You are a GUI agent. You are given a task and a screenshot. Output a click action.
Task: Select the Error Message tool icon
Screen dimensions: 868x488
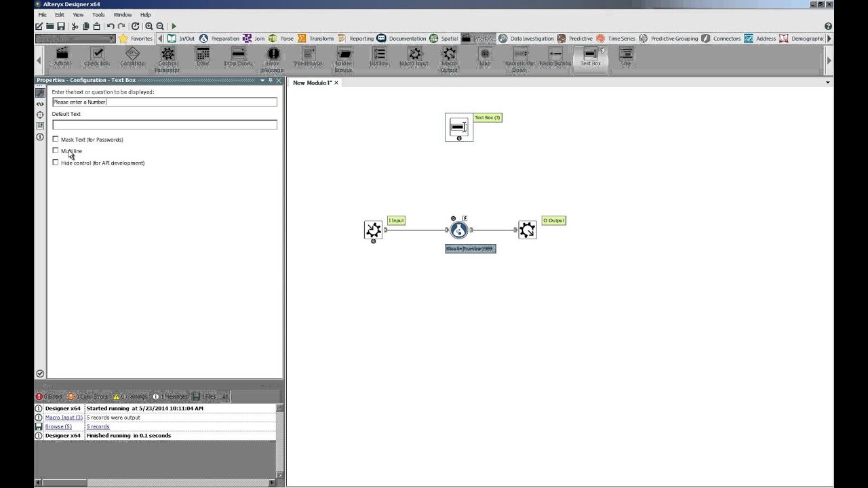click(x=273, y=59)
